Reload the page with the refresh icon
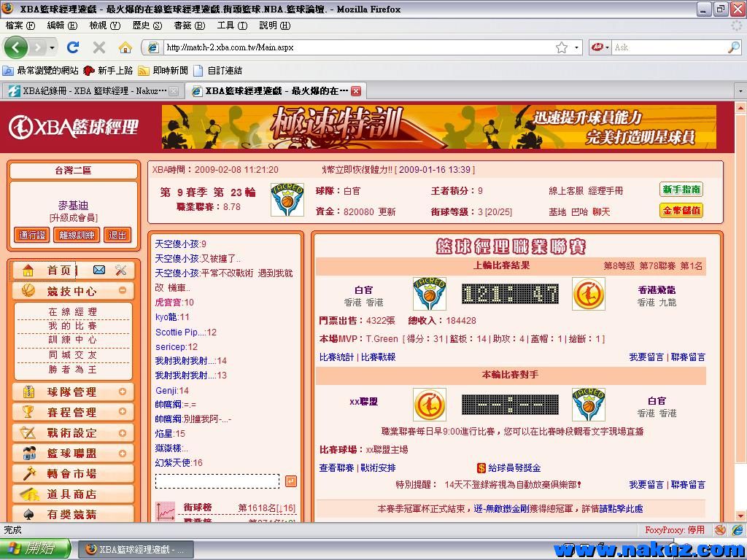The width and height of the screenshot is (747, 560). [73, 47]
